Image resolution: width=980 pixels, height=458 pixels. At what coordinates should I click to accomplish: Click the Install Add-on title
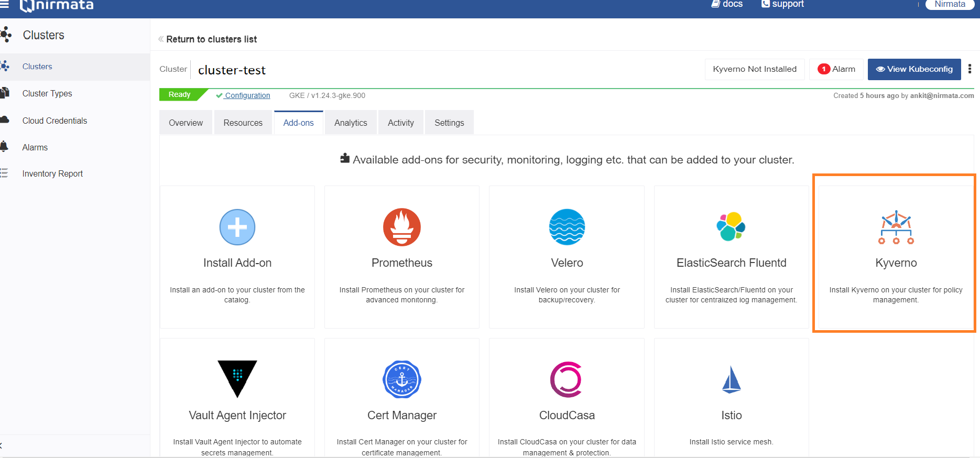237,263
